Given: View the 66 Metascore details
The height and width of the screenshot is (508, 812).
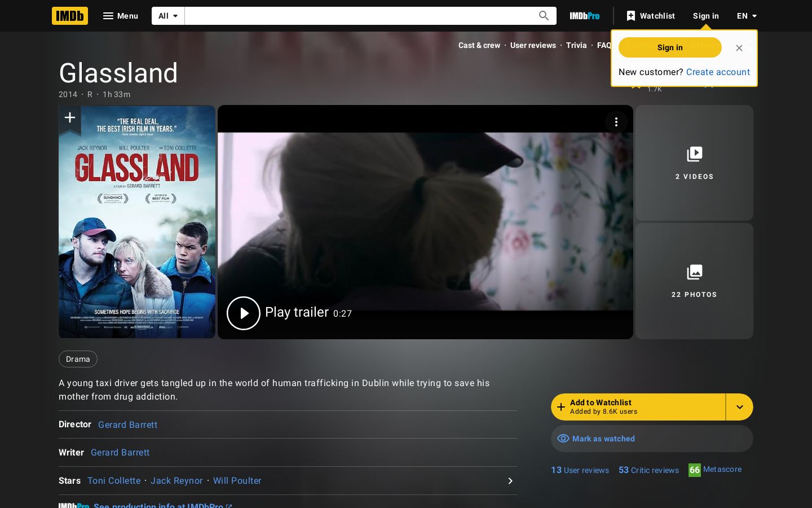Looking at the screenshot, I should pyautogui.click(x=715, y=470).
